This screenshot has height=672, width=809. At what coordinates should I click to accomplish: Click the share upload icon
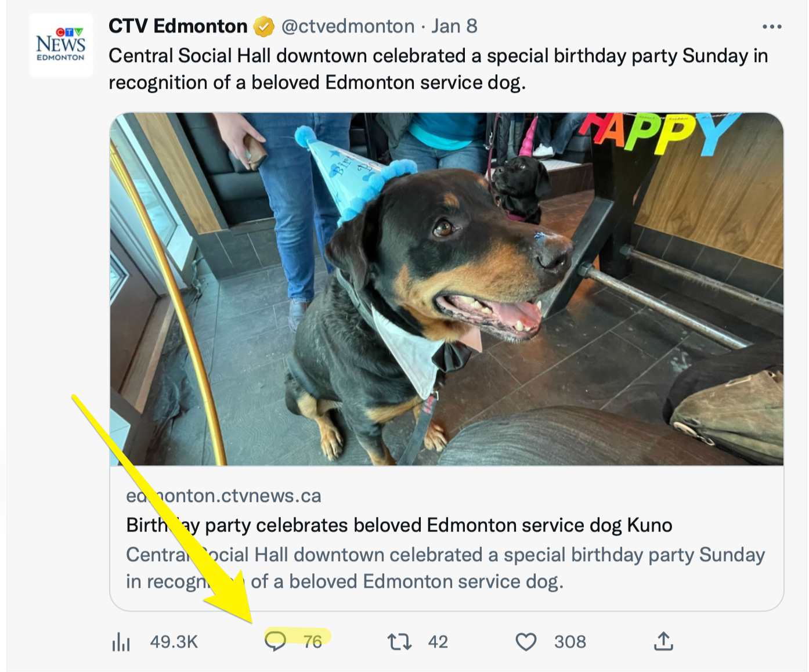tap(663, 641)
